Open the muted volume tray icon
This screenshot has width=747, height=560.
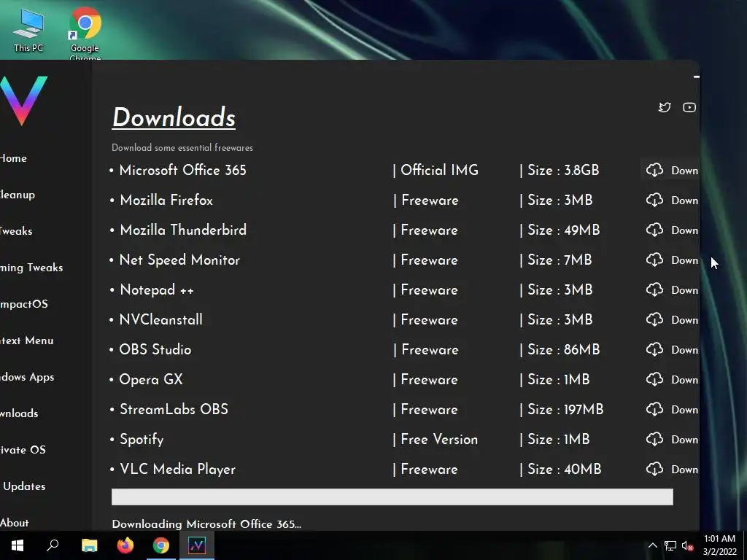pos(687,545)
